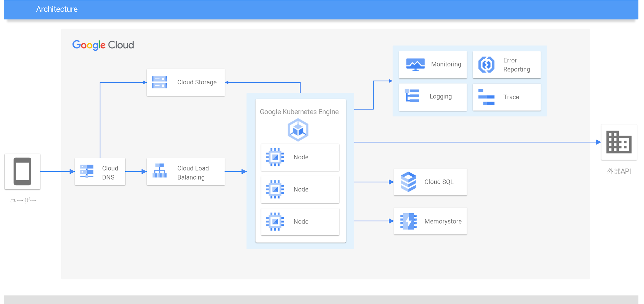The image size is (644, 304).
Task: Click the Monitoring icon
Action: [415, 64]
